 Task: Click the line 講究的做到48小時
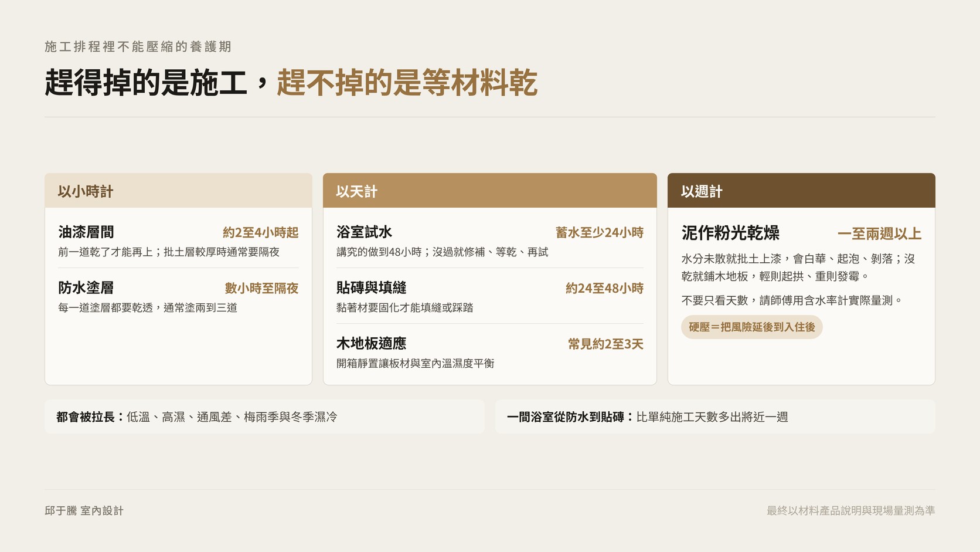(x=379, y=252)
